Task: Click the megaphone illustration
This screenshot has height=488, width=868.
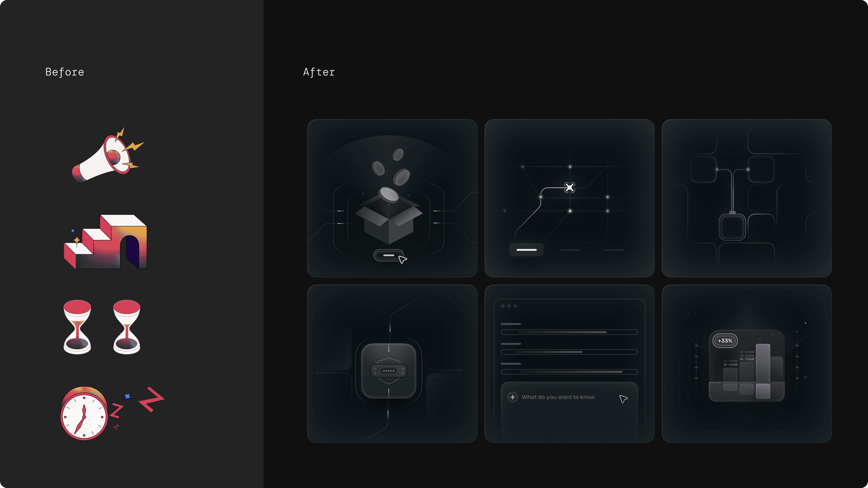Action: [108, 155]
